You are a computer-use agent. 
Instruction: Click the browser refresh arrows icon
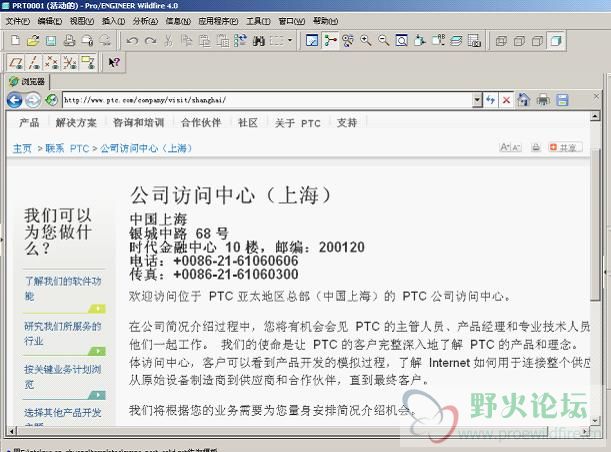tap(490, 100)
